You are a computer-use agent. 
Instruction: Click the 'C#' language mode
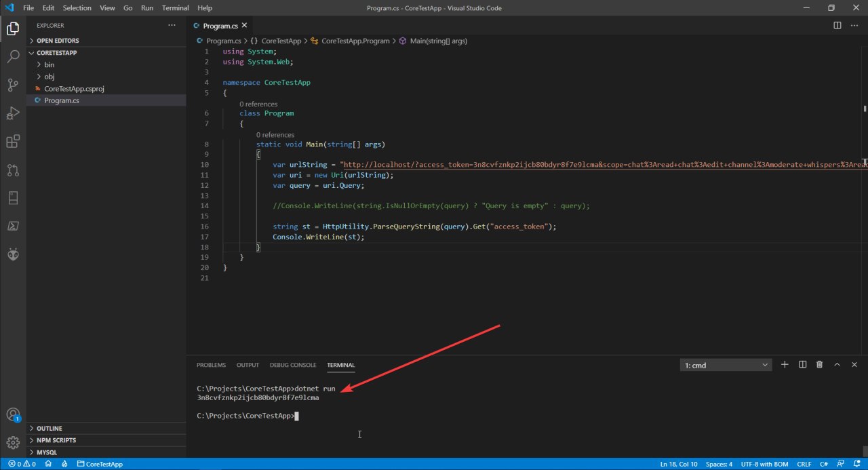[x=824, y=464]
